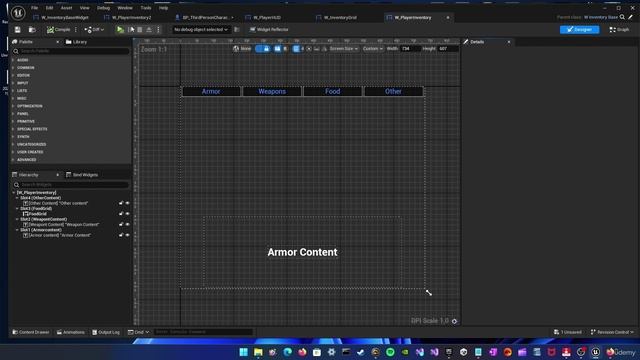This screenshot has height=360, width=640.
Task: Click the Other tab button in canvas
Action: point(393,91)
